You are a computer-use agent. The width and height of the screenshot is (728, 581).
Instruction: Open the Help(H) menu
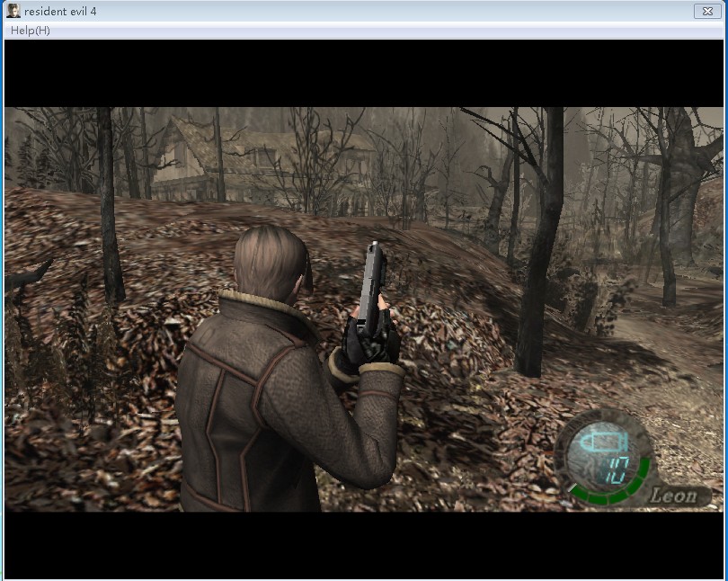[x=31, y=31]
